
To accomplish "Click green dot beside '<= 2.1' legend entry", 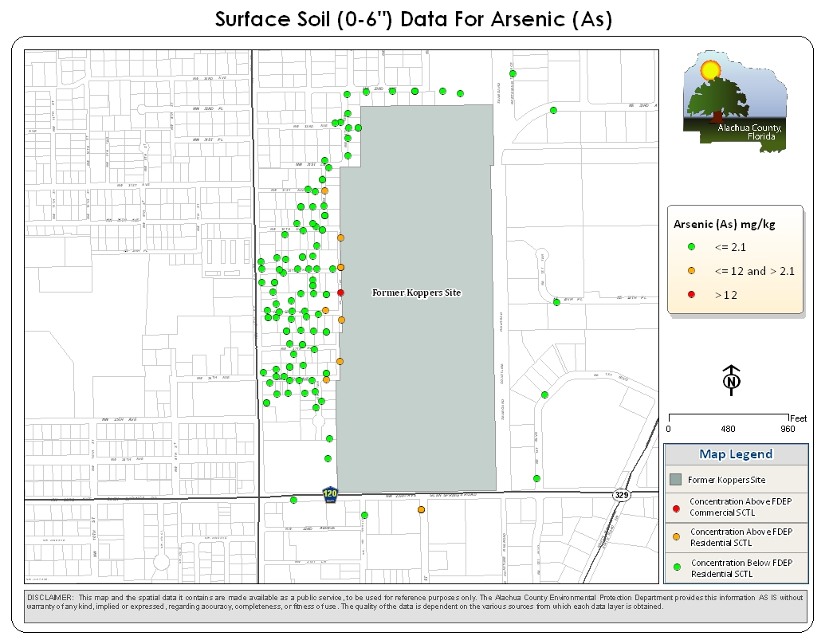I will [x=691, y=246].
